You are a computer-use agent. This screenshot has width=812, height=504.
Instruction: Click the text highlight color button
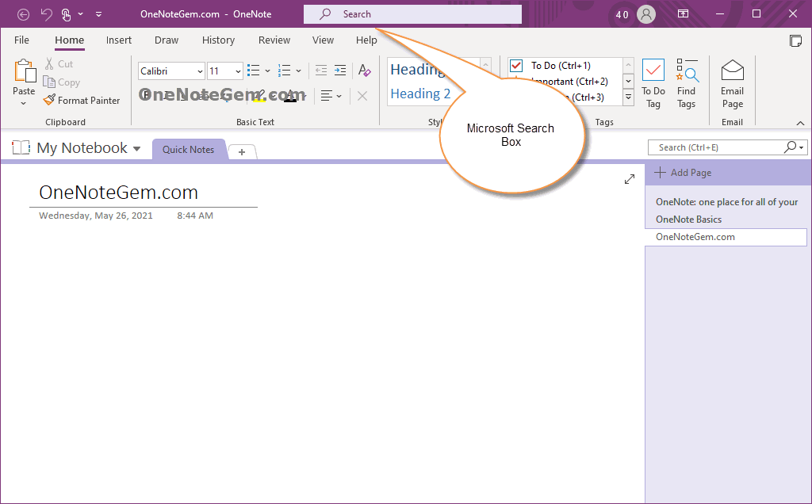(x=260, y=96)
